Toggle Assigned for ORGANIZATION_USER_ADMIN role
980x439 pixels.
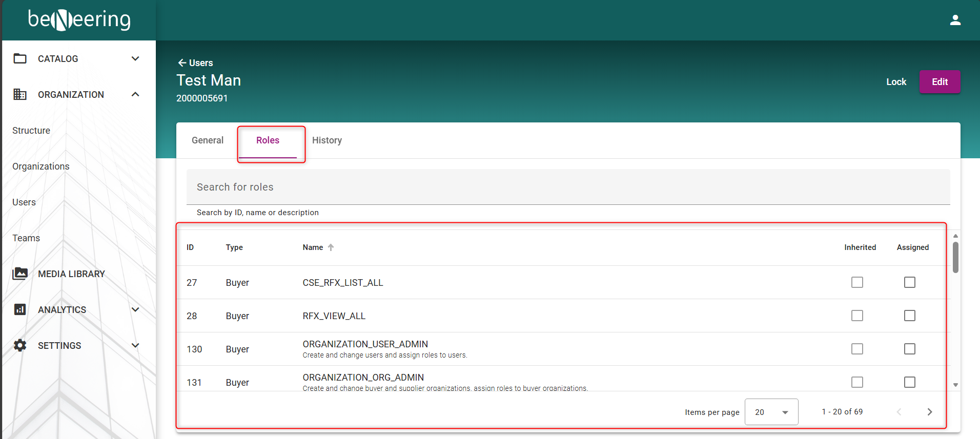coord(909,349)
